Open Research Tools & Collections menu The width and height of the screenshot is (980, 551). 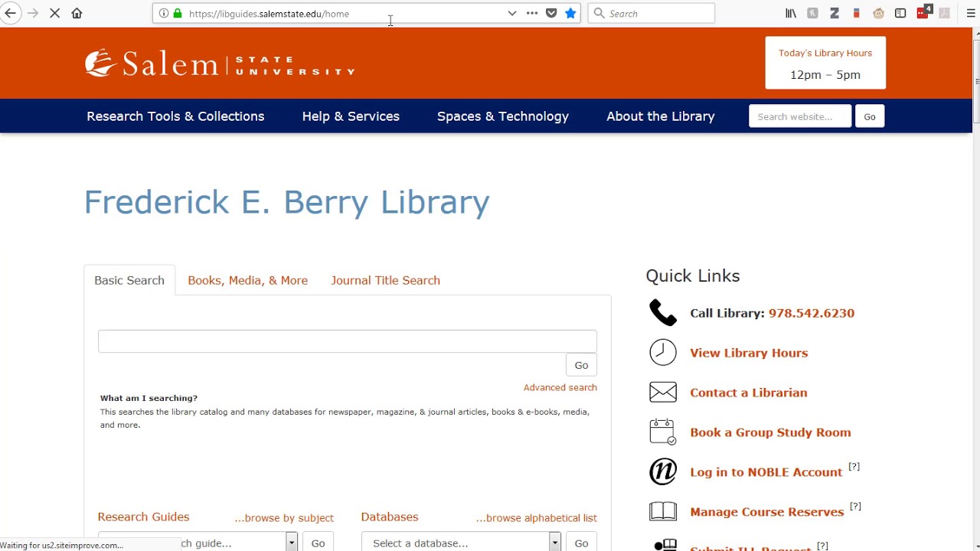pyautogui.click(x=175, y=116)
